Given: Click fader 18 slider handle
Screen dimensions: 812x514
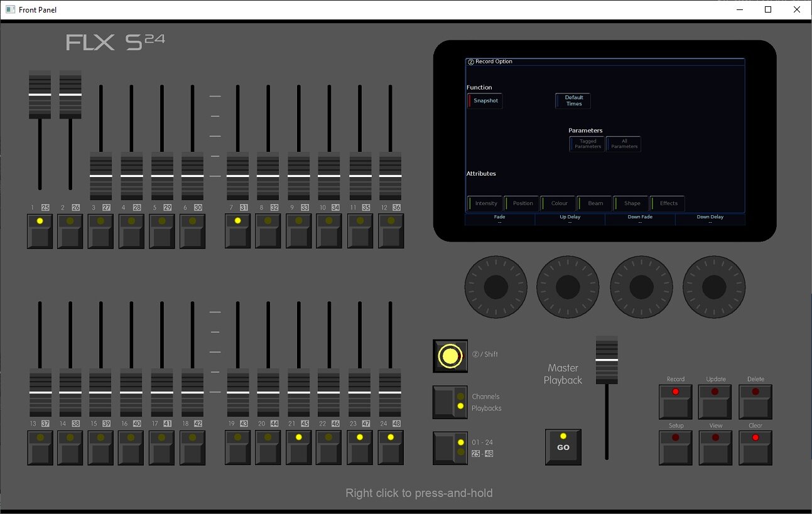Looking at the screenshot, I should 192,392.
